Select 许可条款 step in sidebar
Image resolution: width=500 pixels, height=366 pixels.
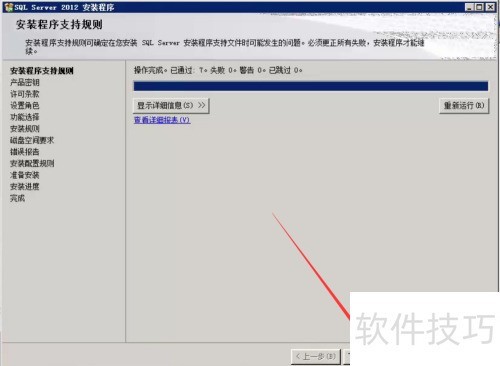click(25, 94)
